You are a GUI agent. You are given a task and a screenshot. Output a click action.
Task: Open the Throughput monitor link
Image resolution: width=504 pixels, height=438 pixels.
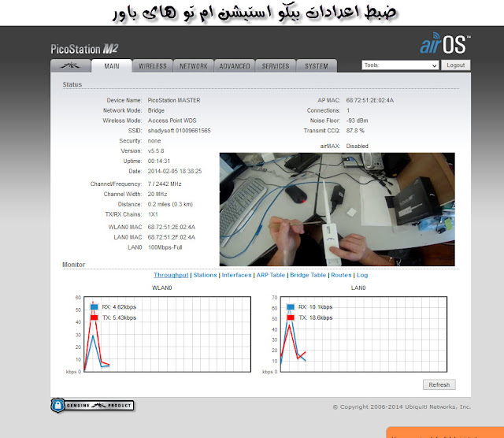tap(171, 275)
